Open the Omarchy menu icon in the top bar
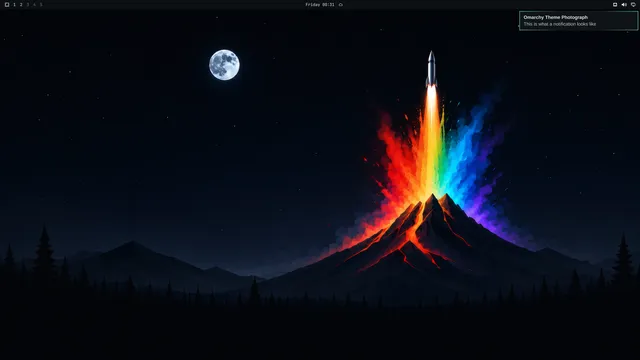Screen dimensions: 640x360 [7, 4]
